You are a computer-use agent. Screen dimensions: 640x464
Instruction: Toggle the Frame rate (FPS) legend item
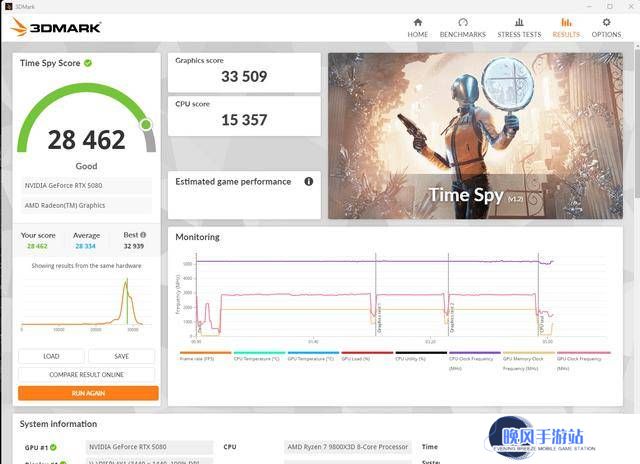(205, 356)
